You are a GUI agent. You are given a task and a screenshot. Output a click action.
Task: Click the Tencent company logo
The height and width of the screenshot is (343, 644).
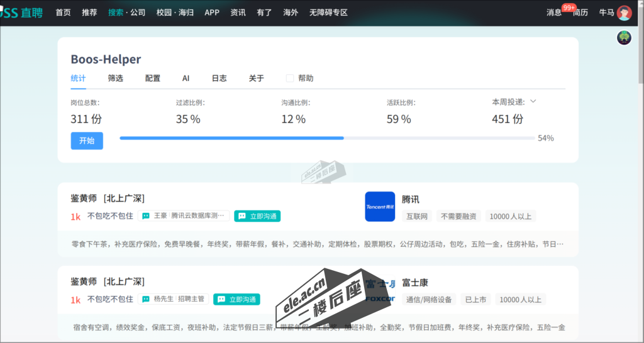(x=380, y=207)
